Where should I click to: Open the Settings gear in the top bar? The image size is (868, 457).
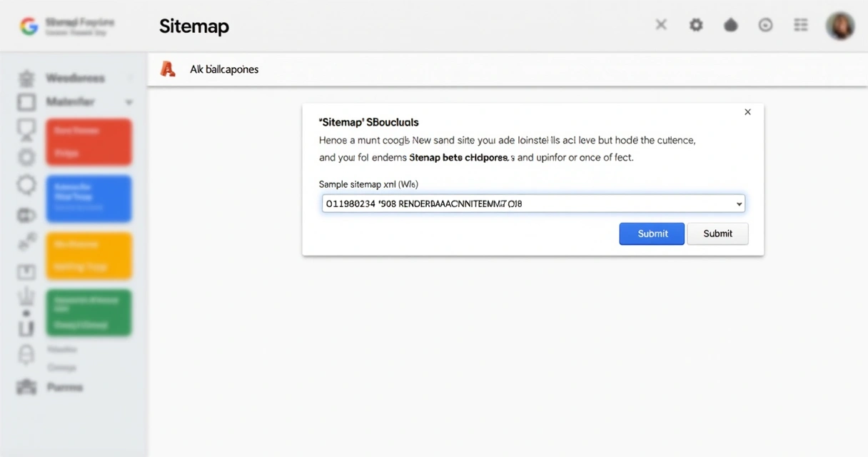pyautogui.click(x=696, y=24)
